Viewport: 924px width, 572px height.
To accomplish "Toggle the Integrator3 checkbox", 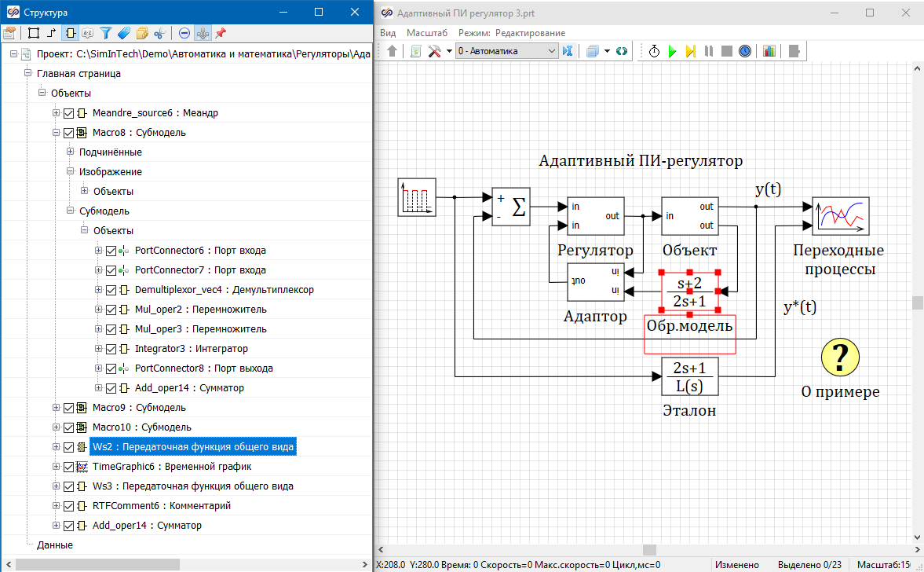I will [x=111, y=349].
